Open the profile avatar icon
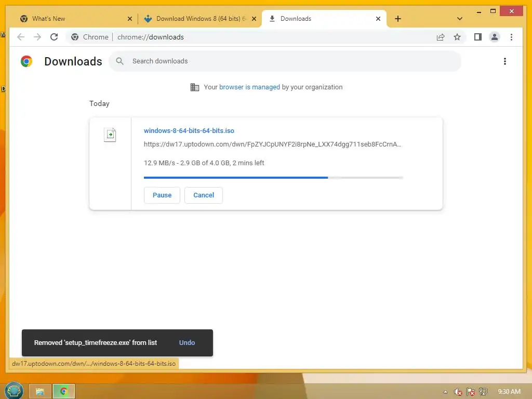Viewport: 532px width, 399px height. click(495, 37)
